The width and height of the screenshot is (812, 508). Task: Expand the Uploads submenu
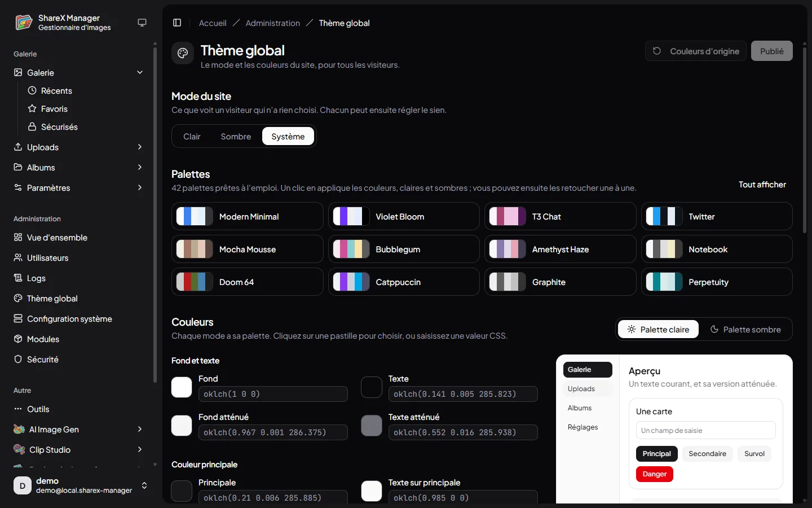click(x=140, y=147)
